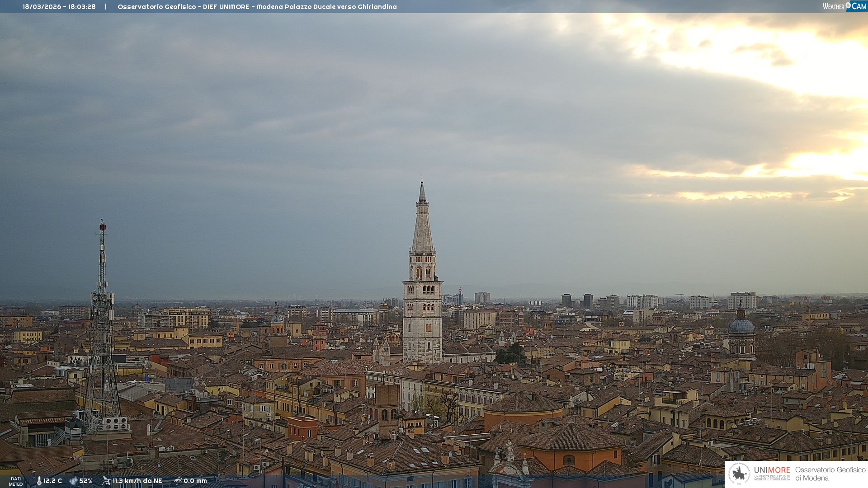Click the blue-grey church dome
Viewport: 868px width, 488px height.
click(x=741, y=326)
